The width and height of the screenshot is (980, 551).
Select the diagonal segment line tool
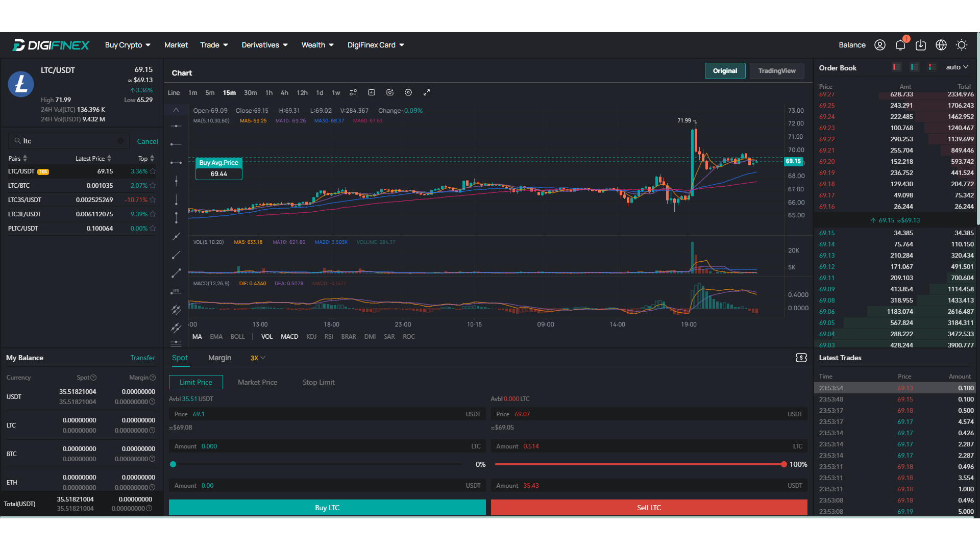pos(176,273)
